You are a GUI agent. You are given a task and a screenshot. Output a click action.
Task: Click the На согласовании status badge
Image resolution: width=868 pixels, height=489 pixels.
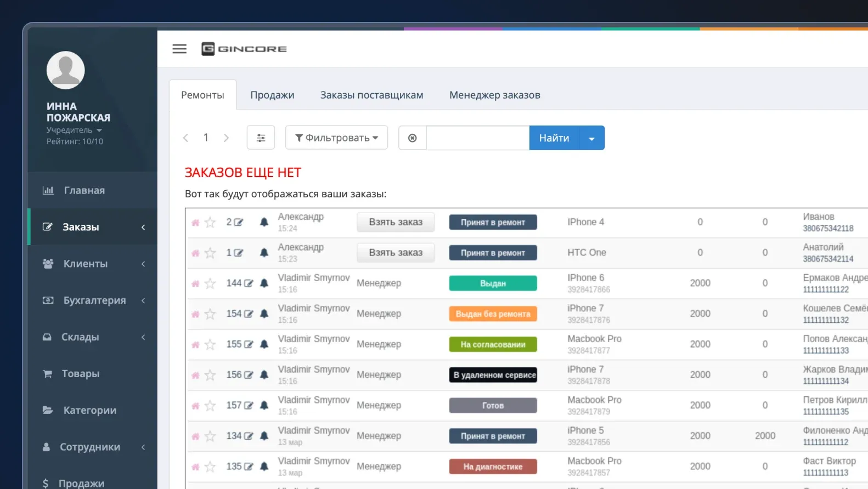tap(493, 344)
